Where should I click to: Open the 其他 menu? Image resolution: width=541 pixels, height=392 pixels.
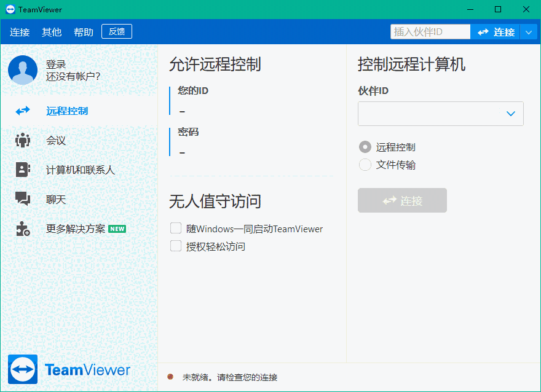pyautogui.click(x=52, y=32)
